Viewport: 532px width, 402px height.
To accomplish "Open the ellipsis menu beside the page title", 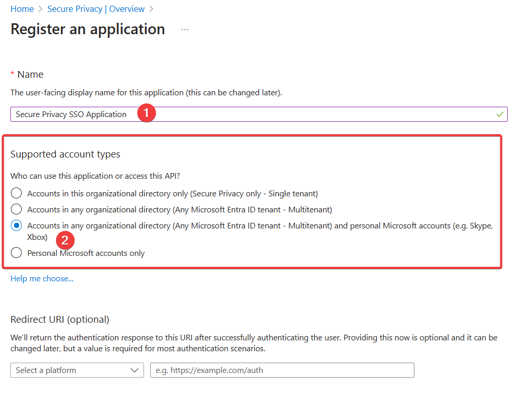I will click(x=185, y=30).
